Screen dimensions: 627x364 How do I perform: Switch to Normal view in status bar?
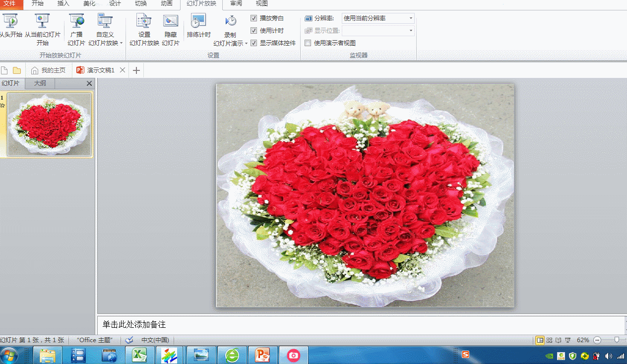[540, 340]
